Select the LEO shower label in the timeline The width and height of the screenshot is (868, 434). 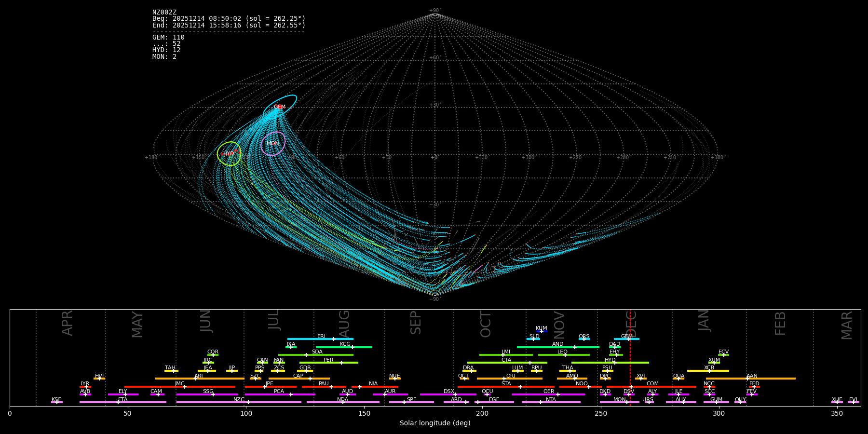click(563, 352)
